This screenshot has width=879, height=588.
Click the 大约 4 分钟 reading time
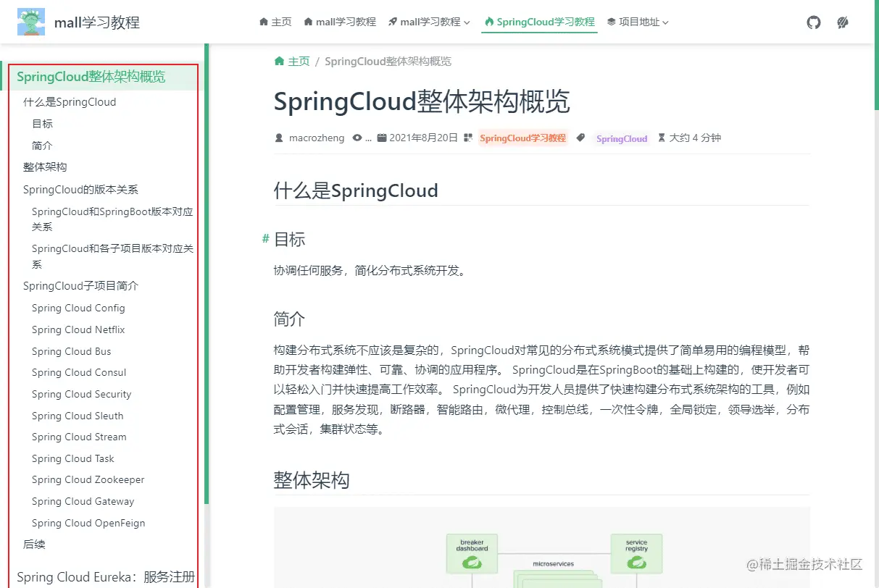coord(695,138)
